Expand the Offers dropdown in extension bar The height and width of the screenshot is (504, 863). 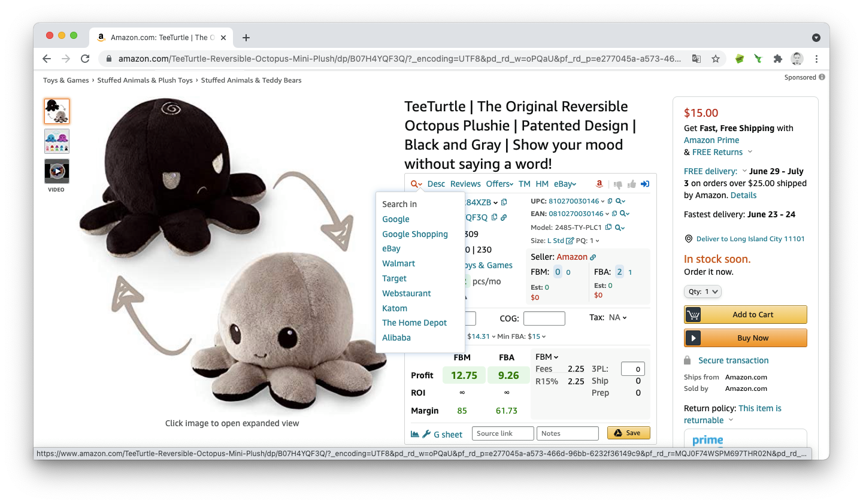499,184
